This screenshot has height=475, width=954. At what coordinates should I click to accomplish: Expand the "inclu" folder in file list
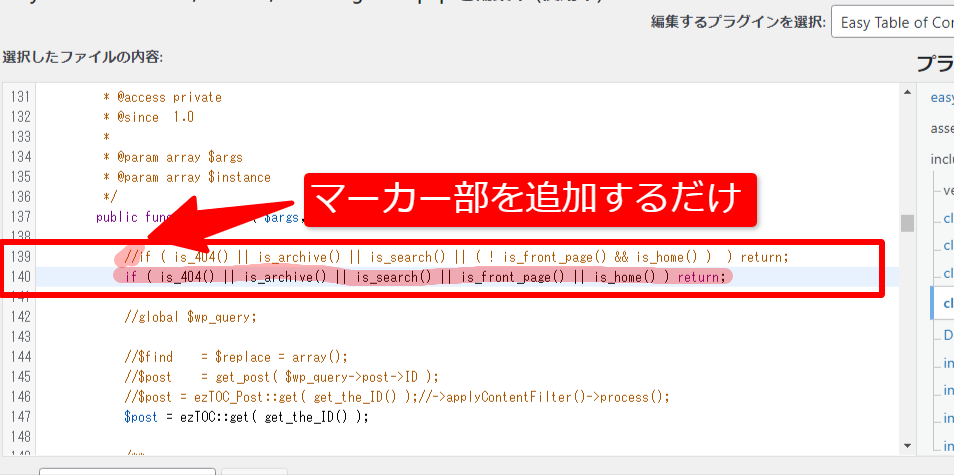coord(941,158)
